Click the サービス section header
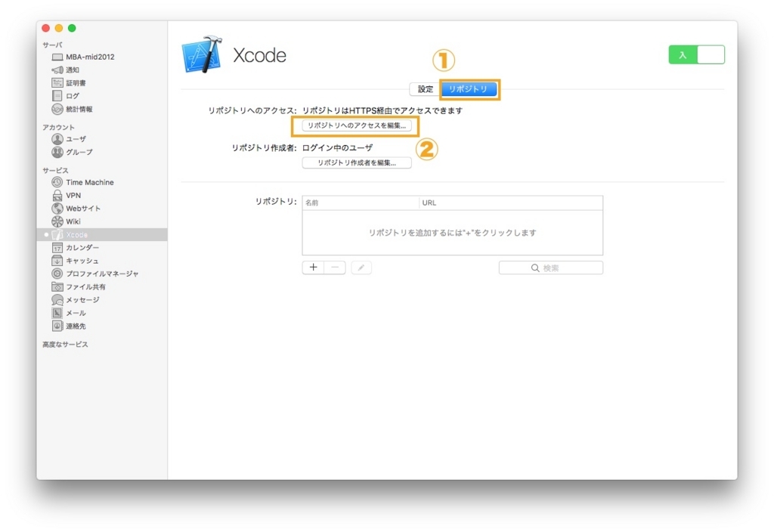This screenshot has height=532, width=774. pyautogui.click(x=55, y=170)
